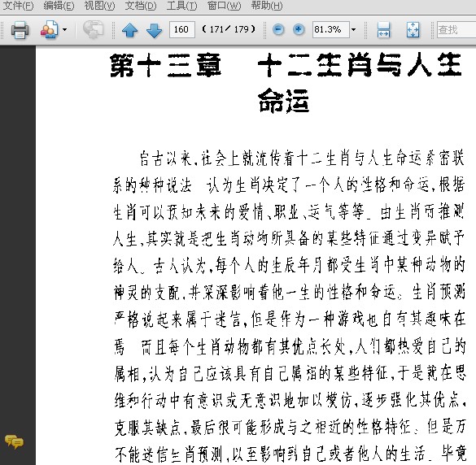This screenshot has width=476, height=465.
Task: Zoom in with the plus button
Action: 299,29
